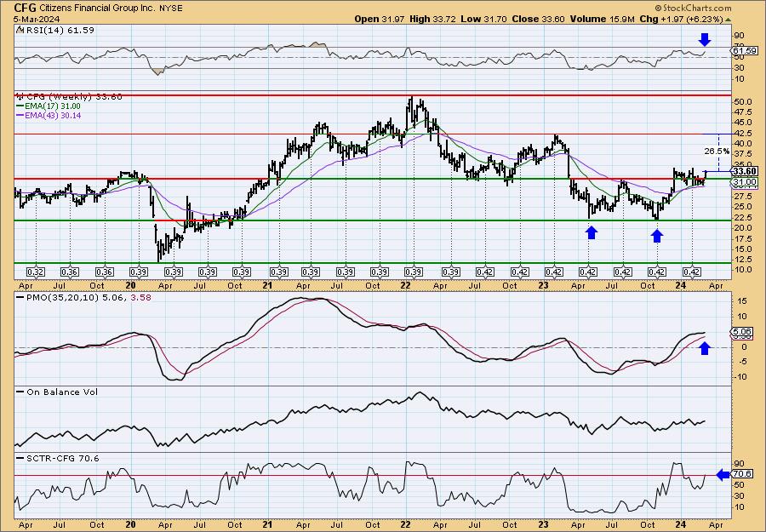Click the 61.59 RSI value tag on axis
This screenshot has height=532, width=766.
(x=746, y=51)
